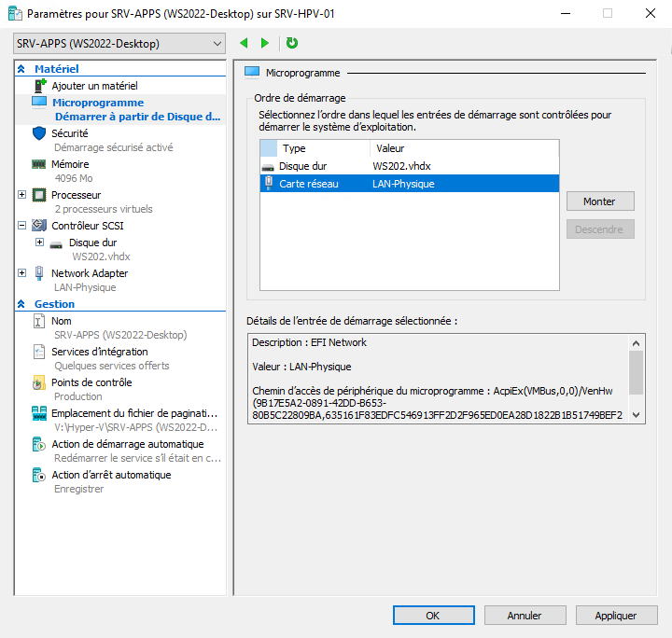672x638 pixels.
Task: Expand the Processeur tree node
Action: coord(21,195)
